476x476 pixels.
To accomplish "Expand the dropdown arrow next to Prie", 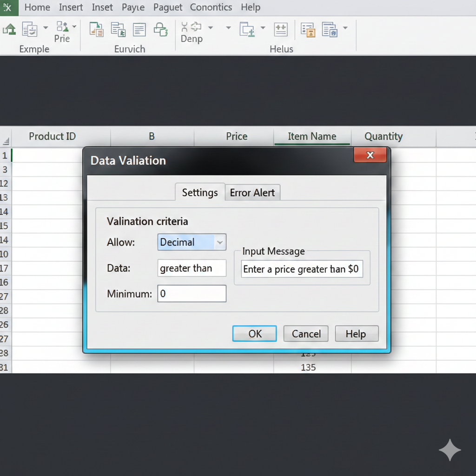I will click(x=74, y=27).
